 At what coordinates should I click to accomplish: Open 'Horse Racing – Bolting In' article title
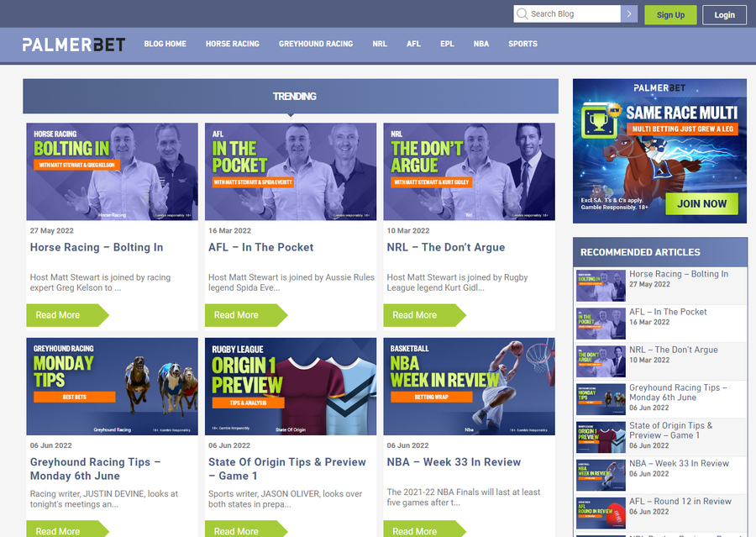[x=97, y=248]
